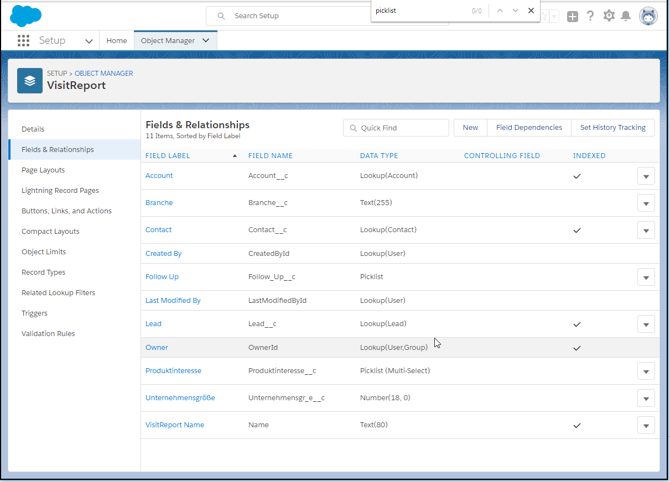Click the VisitReport object layers icon
The height and width of the screenshot is (482, 670).
(x=29, y=80)
